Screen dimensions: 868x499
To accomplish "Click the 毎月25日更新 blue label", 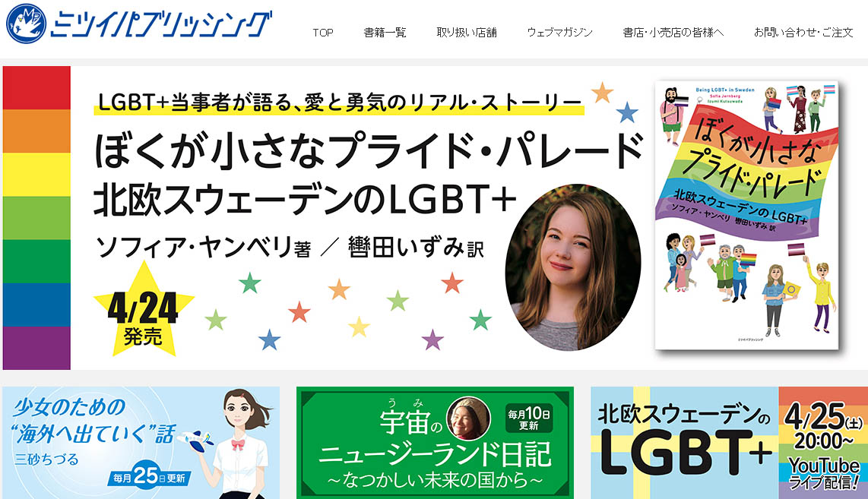I will (x=150, y=475).
